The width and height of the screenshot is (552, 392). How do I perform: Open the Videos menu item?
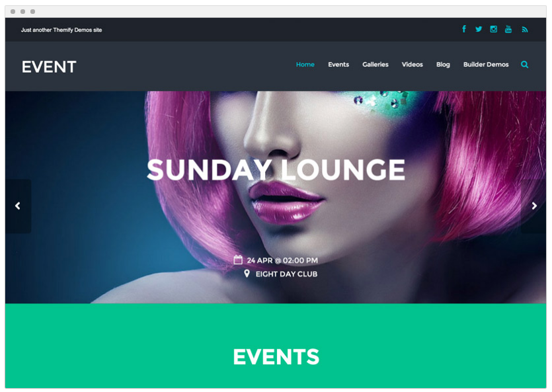pos(413,64)
